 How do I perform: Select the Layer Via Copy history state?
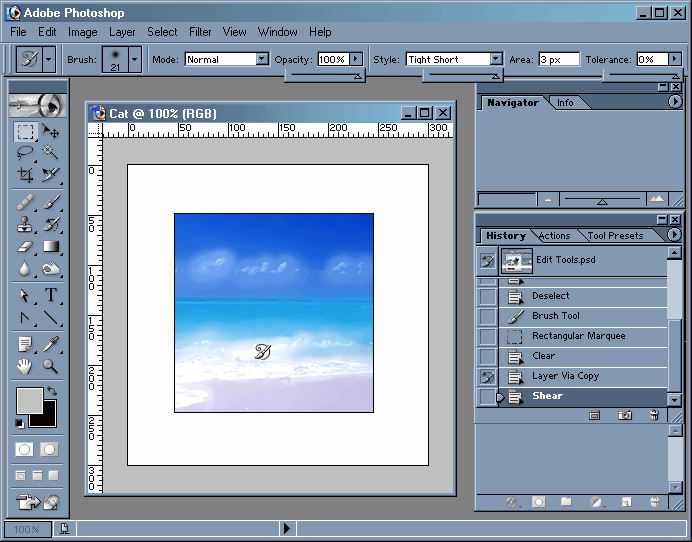(583, 376)
